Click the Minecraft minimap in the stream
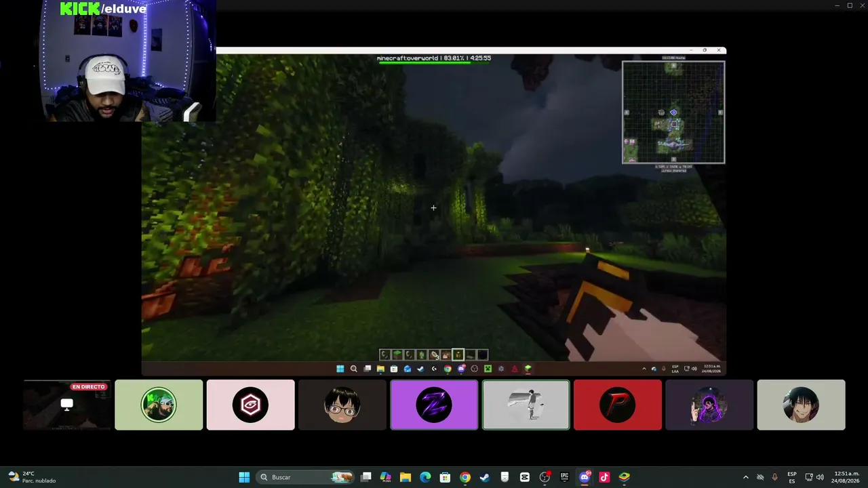 coord(673,113)
